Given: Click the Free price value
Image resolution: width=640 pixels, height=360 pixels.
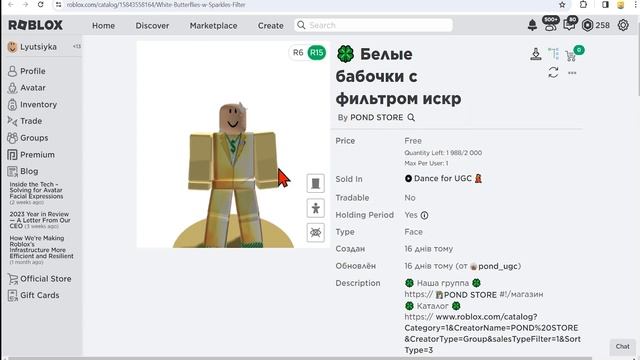Looking at the screenshot, I should (413, 141).
